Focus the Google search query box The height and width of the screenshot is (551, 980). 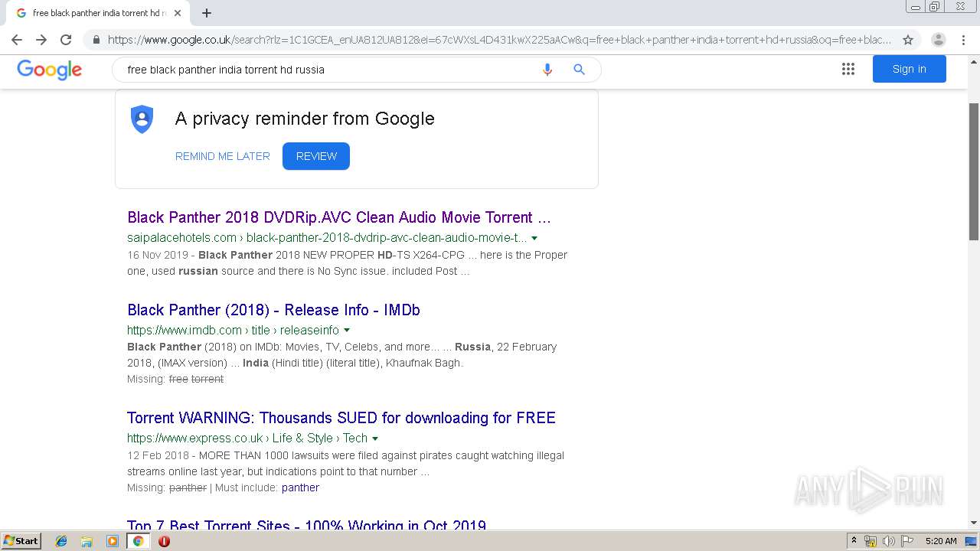(329, 70)
